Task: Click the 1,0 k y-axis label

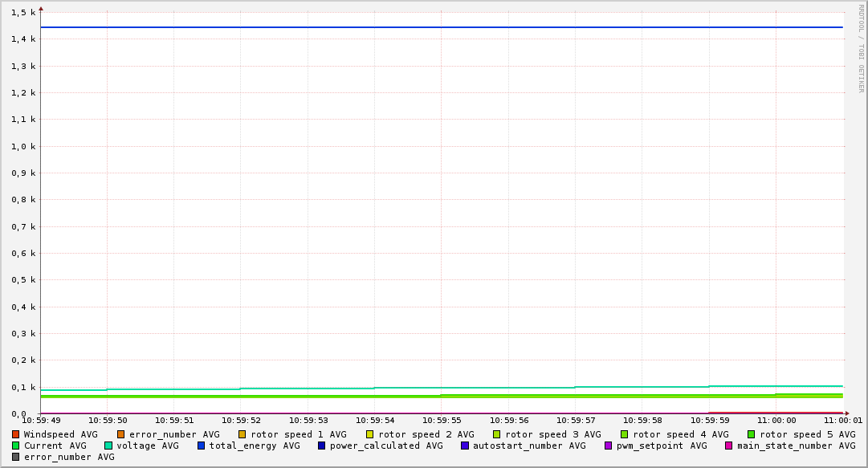Action: 23,146
